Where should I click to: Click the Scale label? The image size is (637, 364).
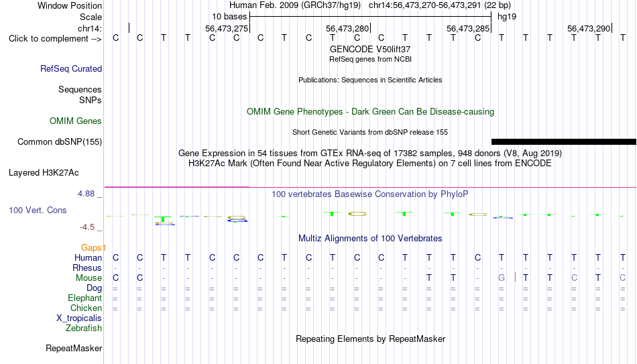point(91,17)
